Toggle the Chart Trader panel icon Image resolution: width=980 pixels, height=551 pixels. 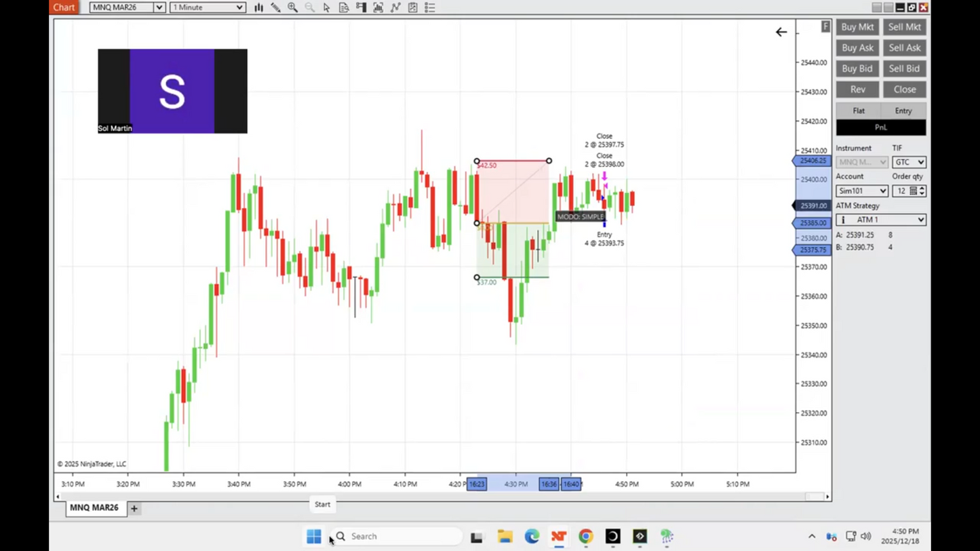click(x=361, y=7)
